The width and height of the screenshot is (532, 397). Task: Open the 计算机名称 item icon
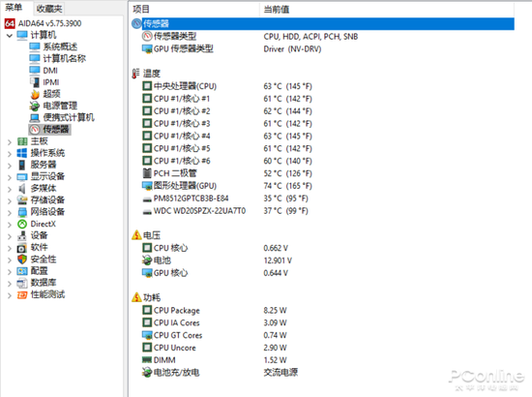pos(34,59)
